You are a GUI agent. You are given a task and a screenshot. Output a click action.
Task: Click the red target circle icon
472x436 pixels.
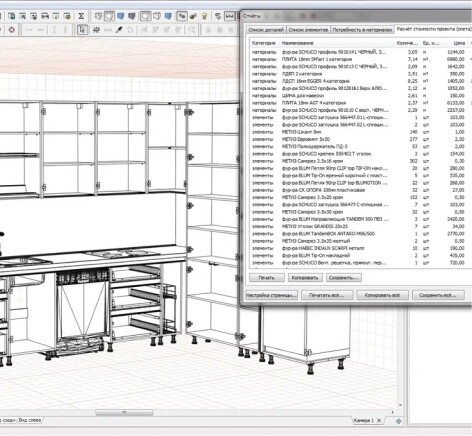[x=12, y=30]
